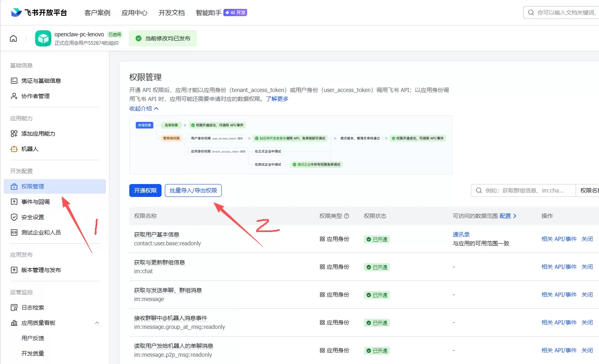Click the 批量导入/导出权限 button
Screen dimensions: 599x364
pos(193,190)
